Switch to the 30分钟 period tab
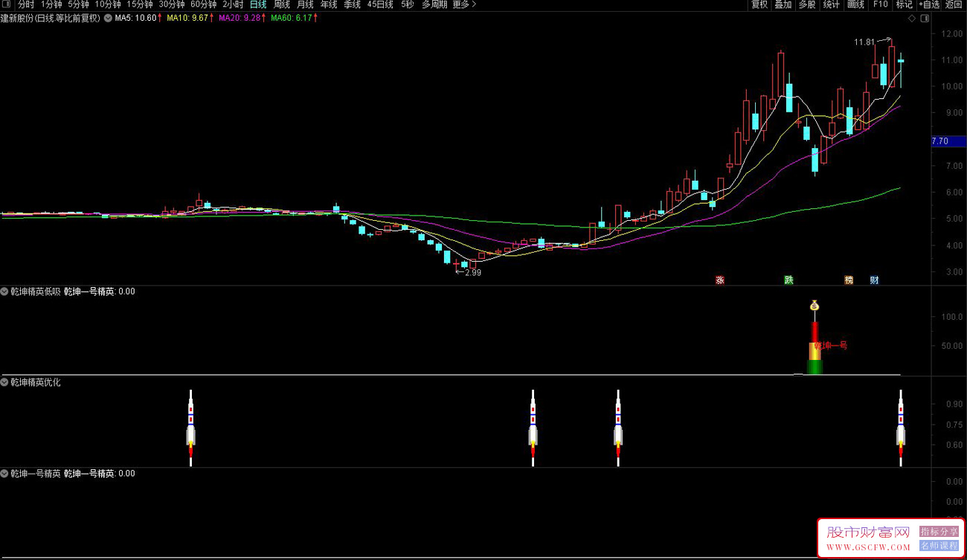967x560 pixels. click(171, 4)
